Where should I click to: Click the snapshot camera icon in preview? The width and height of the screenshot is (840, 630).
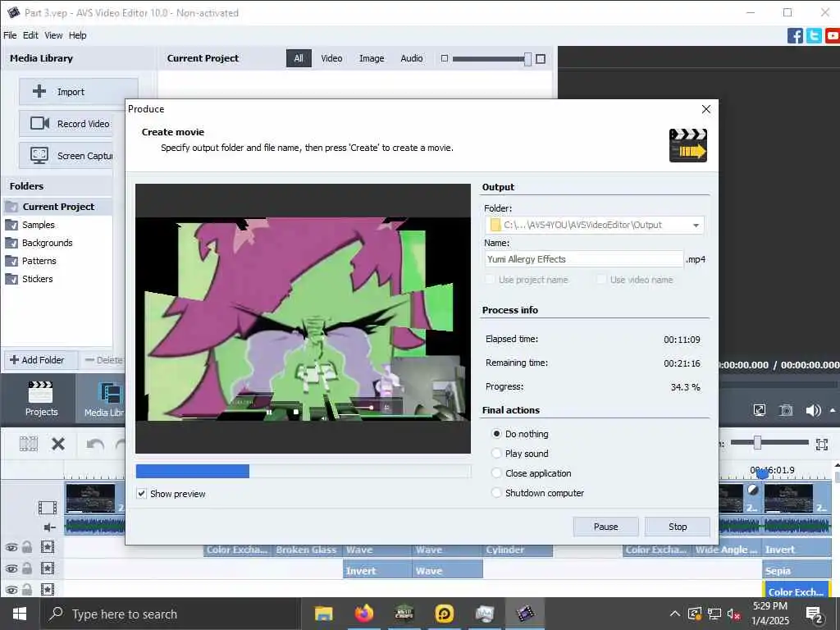pos(785,410)
